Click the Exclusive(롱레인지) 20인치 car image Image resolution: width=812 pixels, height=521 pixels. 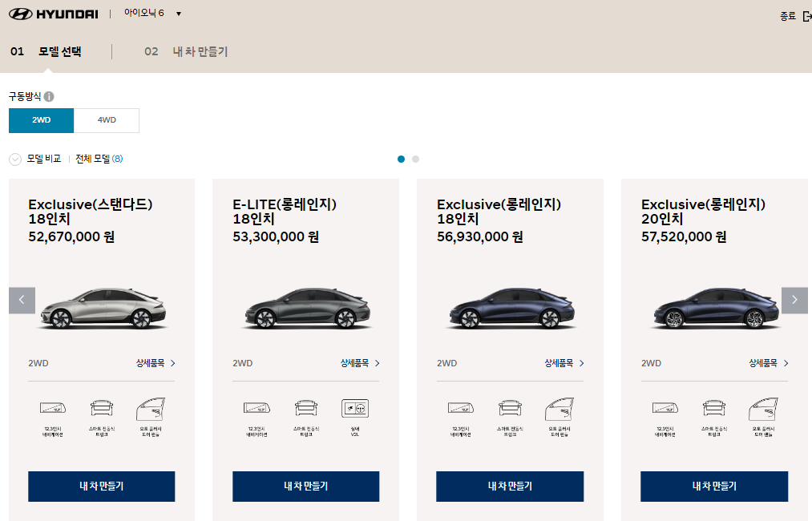pos(713,309)
